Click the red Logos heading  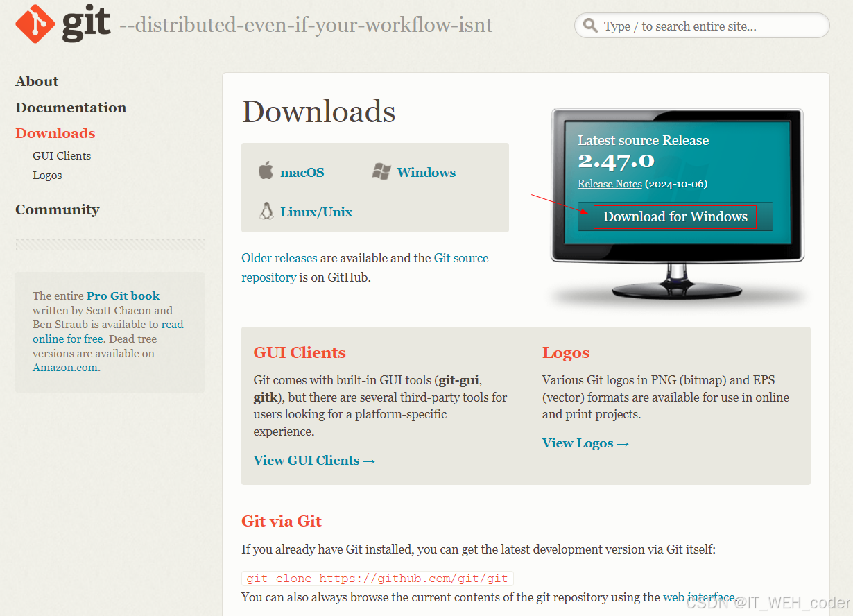pyautogui.click(x=566, y=352)
